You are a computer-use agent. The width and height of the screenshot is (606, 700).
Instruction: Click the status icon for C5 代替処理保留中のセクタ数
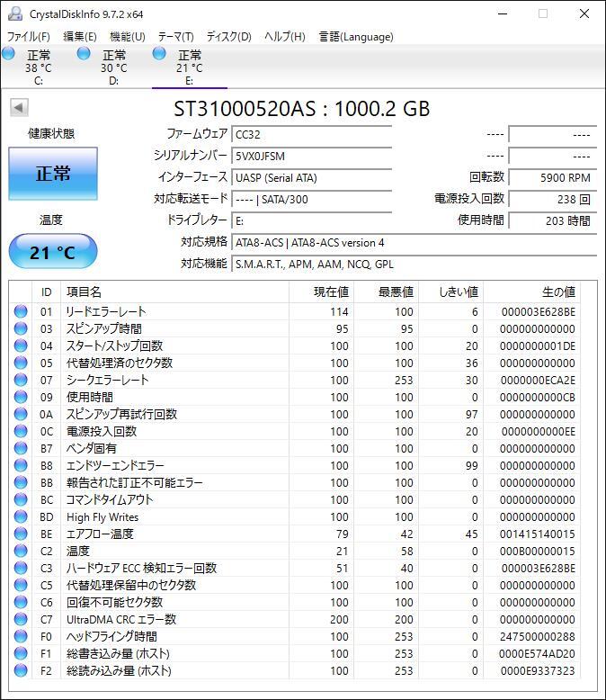pyautogui.click(x=21, y=585)
